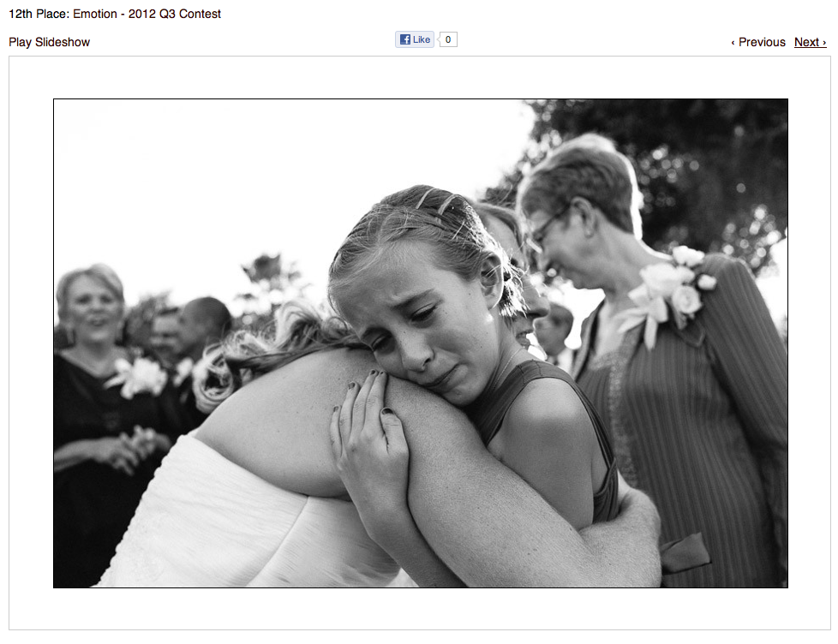Screen dimensions: 838x644
Task: Go to the Previous photo
Action: [x=758, y=42]
